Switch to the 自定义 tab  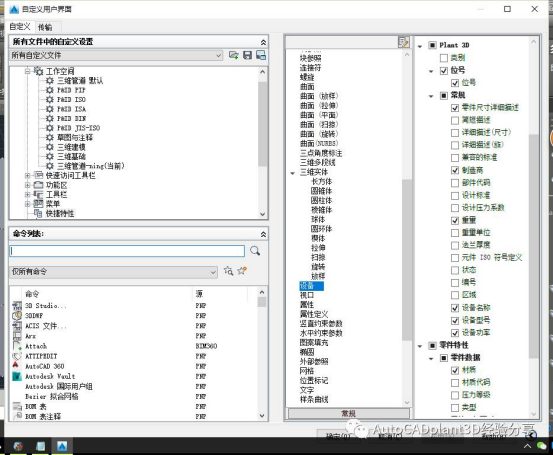pyautogui.click(x=20, y=27)
